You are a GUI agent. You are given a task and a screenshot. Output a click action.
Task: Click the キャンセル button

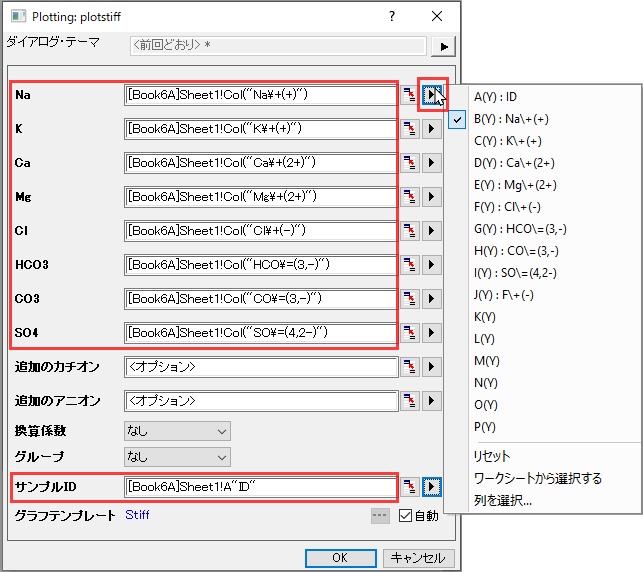418,558
